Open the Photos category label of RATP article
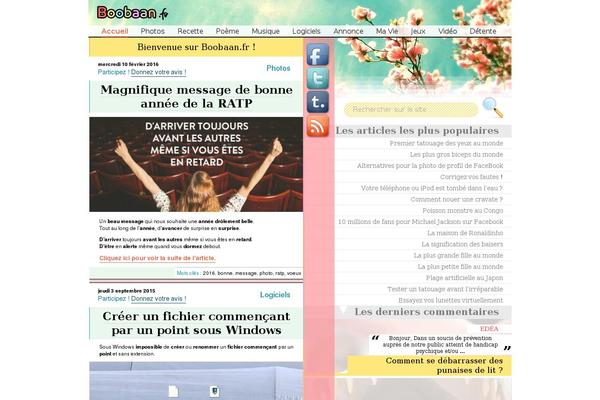 coord(278,68)
